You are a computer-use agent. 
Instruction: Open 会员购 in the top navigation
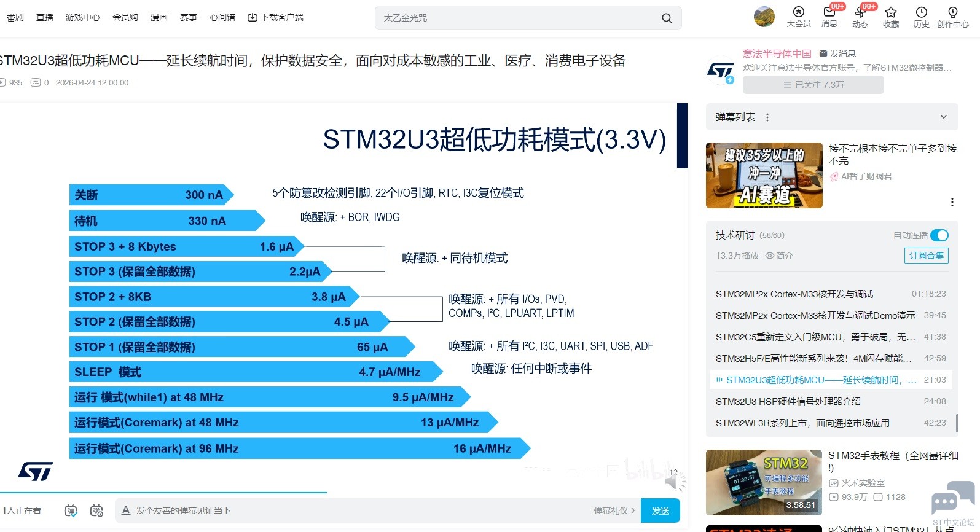(x=125, y=17)
